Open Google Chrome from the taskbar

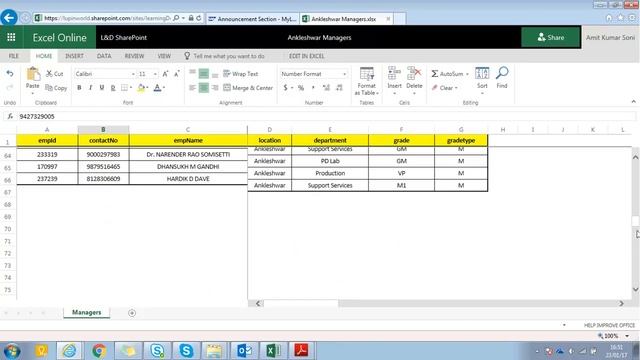pyautogui.click(x=98, y=351)
